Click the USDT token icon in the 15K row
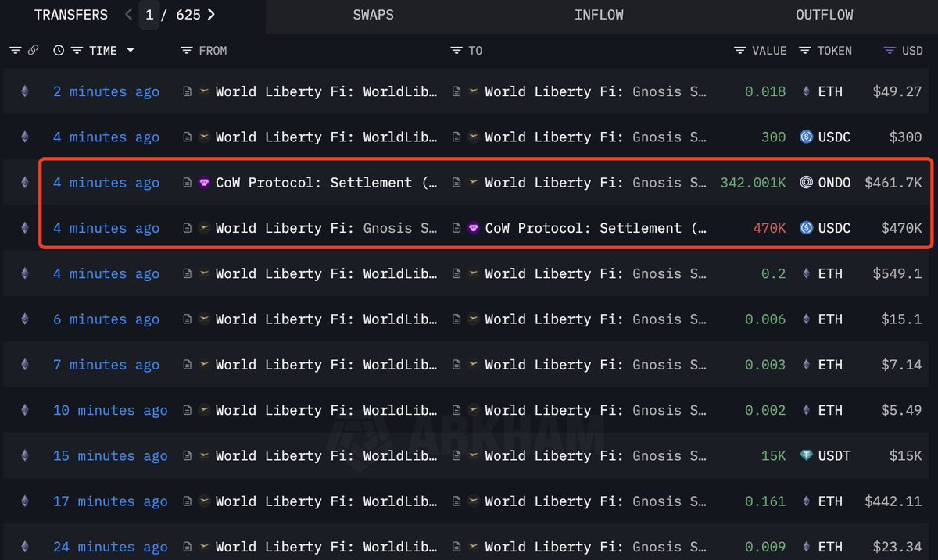Image resolution: width=938 pixels, height=560 pixels. pos(806,456)
